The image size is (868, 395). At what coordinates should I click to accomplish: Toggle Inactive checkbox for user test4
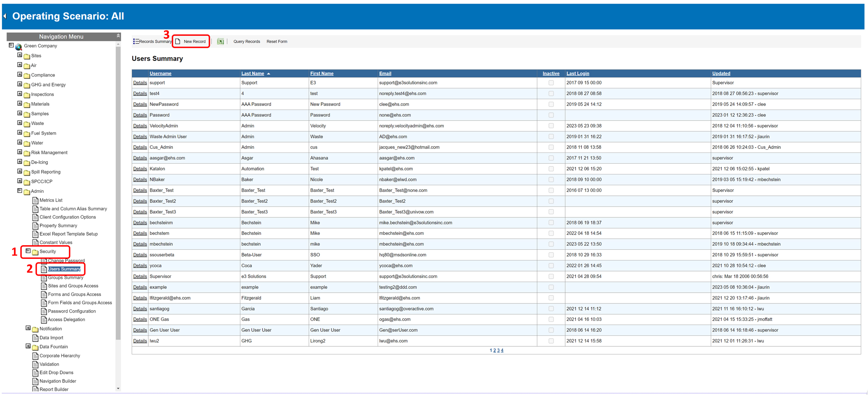551,94
